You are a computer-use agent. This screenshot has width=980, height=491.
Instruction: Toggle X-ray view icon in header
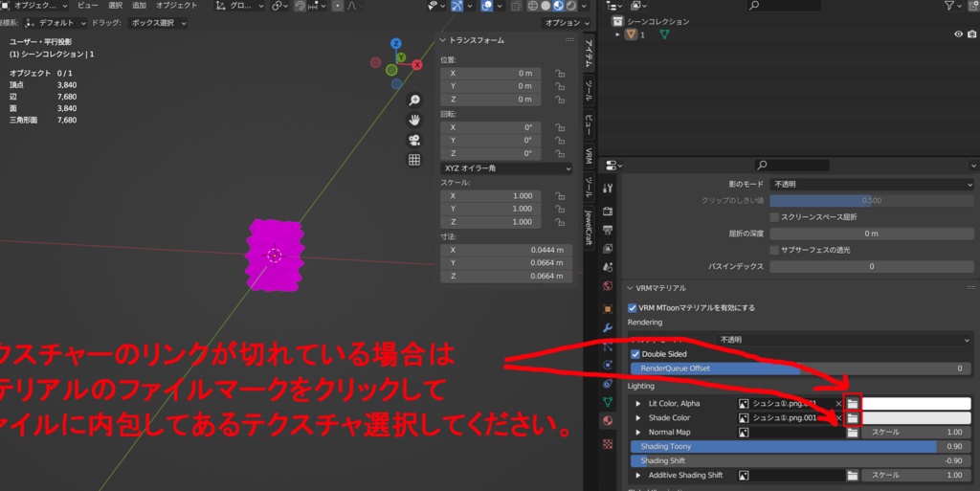tap(516, 6)
